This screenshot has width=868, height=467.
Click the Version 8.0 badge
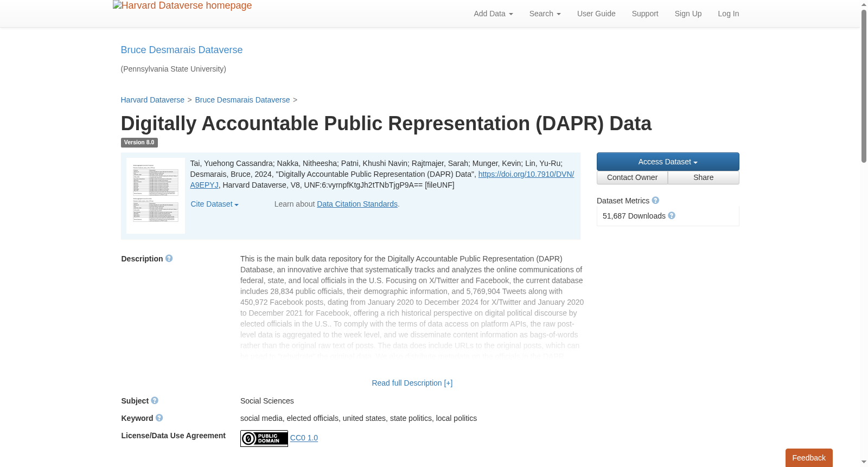click(x=139, y=143)
